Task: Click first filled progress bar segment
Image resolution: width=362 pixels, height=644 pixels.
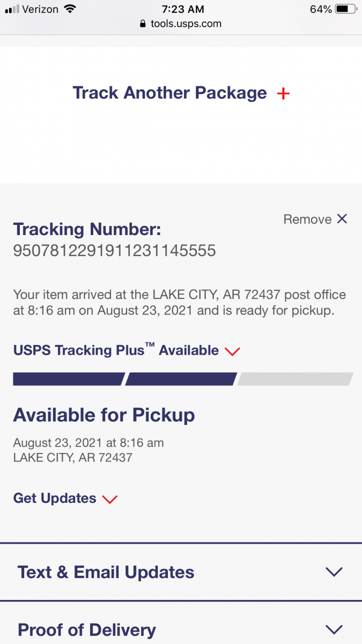Action: 68,379
